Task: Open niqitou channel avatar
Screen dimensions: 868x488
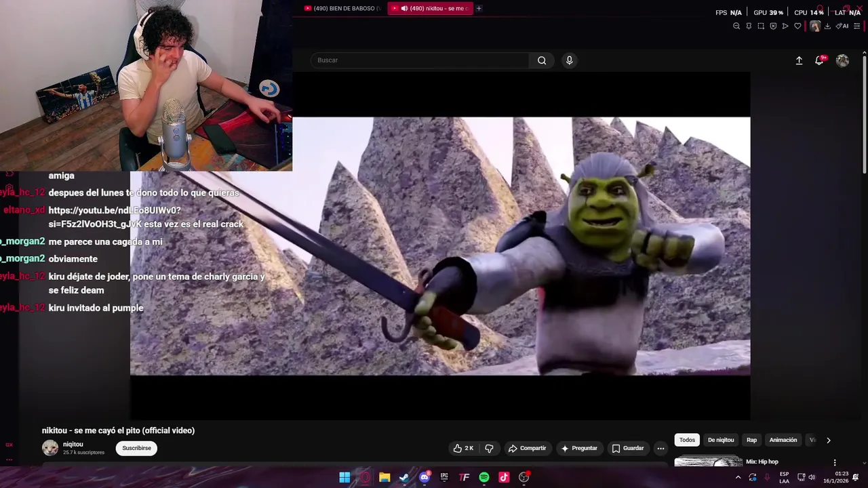Action: (x=50, y=448)
